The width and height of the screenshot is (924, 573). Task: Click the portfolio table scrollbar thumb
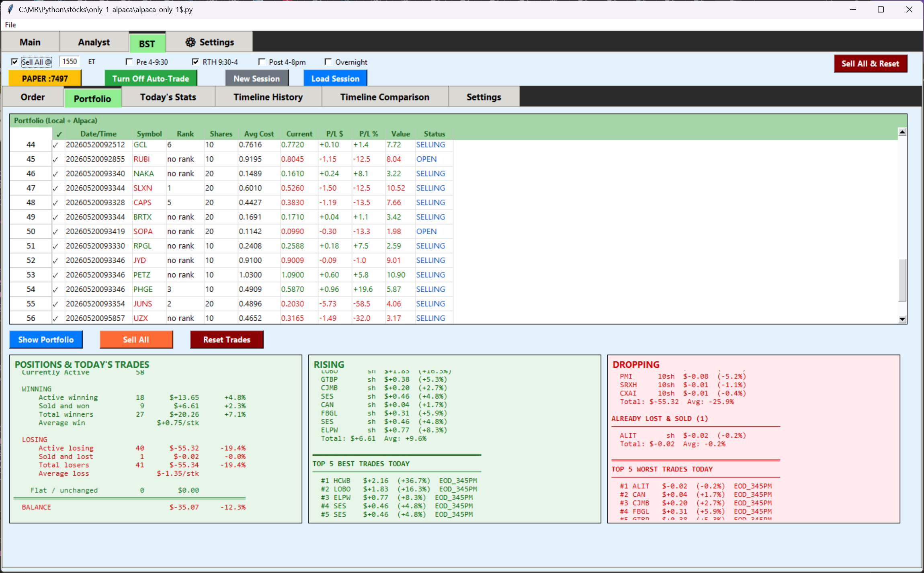click(902, 280)
